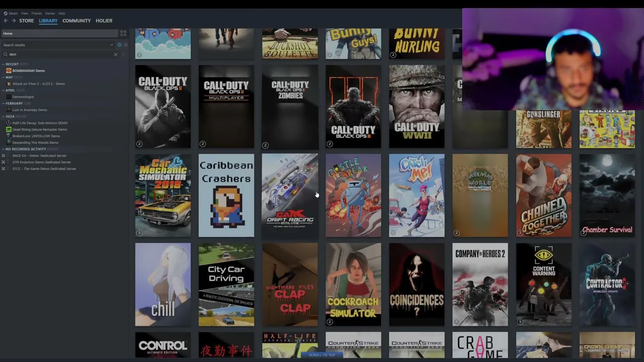Select Lost In Anomaly Demo entry
Screen dimensions: 644x362
click(x=30, y=110)
